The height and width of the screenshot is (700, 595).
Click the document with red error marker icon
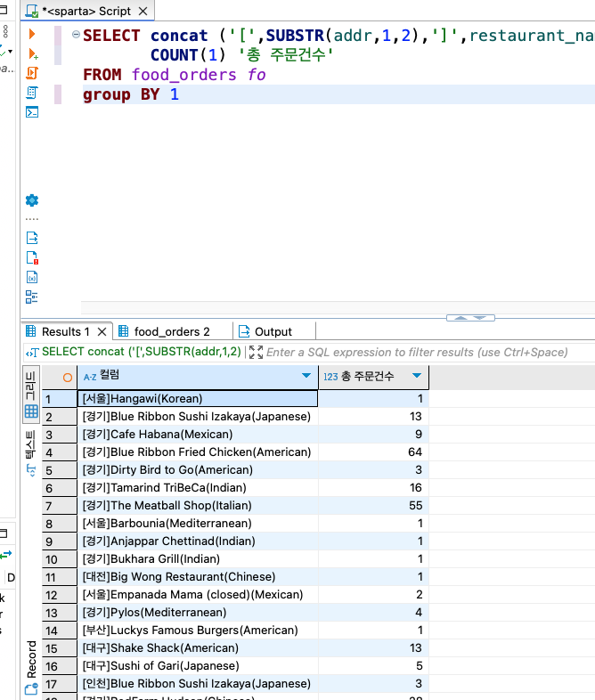[32, 257]
